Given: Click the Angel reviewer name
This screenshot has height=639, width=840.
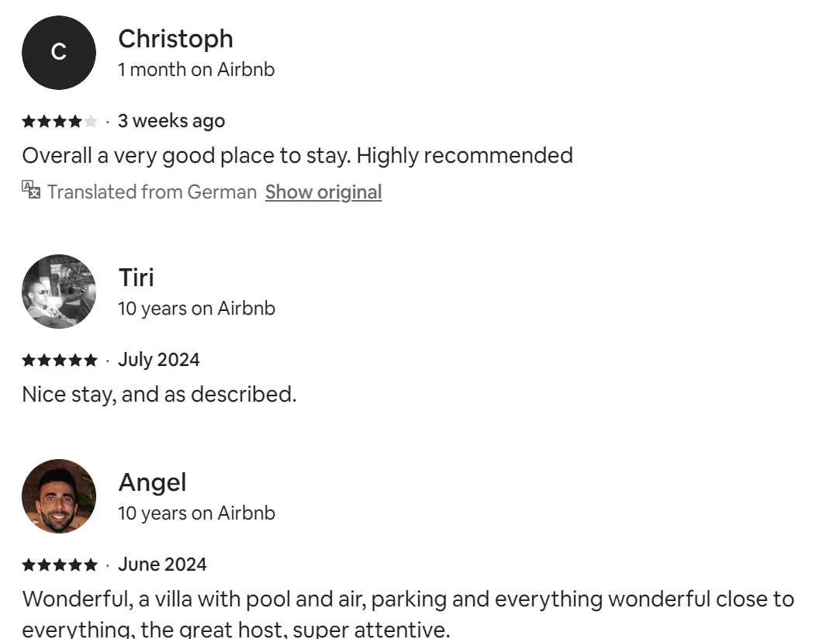Looking at the screenshot, I should [152, 482].
